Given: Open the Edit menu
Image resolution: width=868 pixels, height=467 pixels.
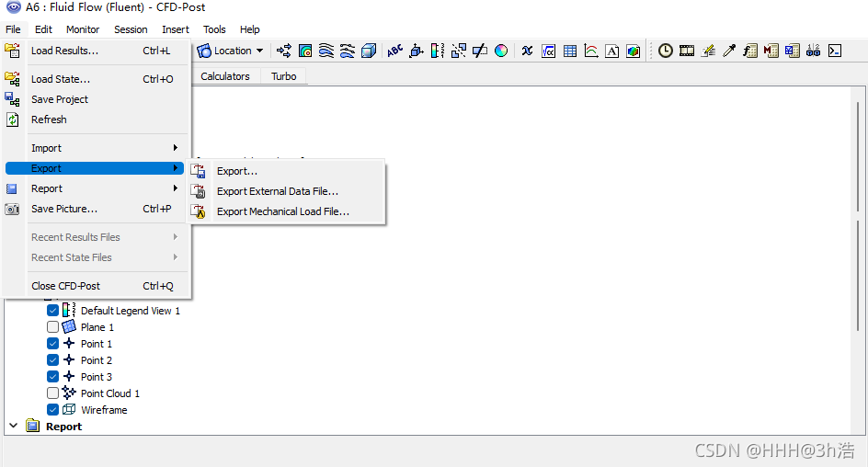Looking at the screenshot, I should pos(43,29).
